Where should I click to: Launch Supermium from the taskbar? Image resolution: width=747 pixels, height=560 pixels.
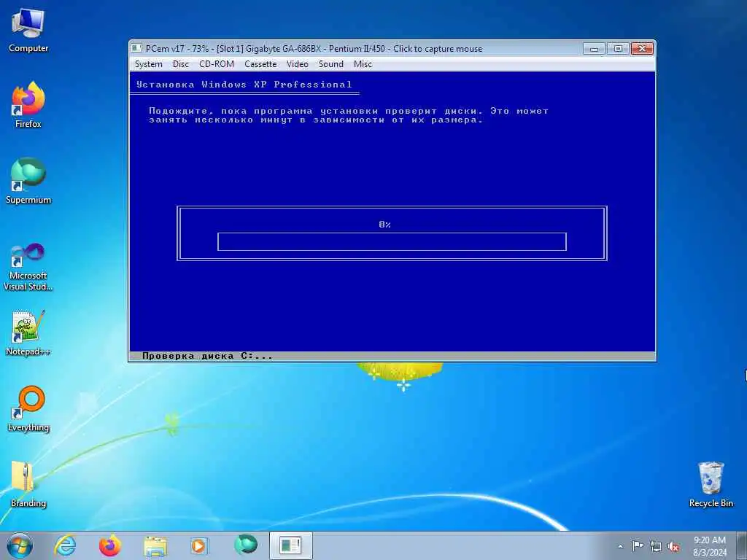tap(246, 545)
